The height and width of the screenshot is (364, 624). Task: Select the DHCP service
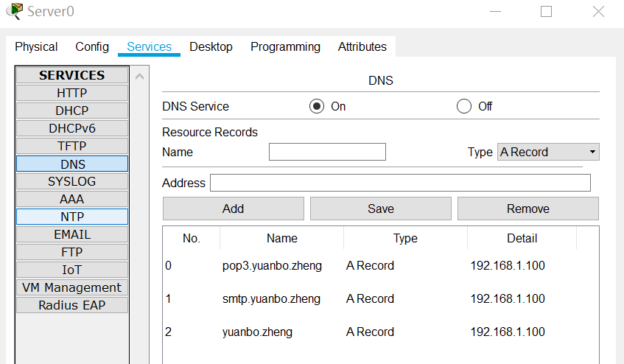tap(71, 111)
